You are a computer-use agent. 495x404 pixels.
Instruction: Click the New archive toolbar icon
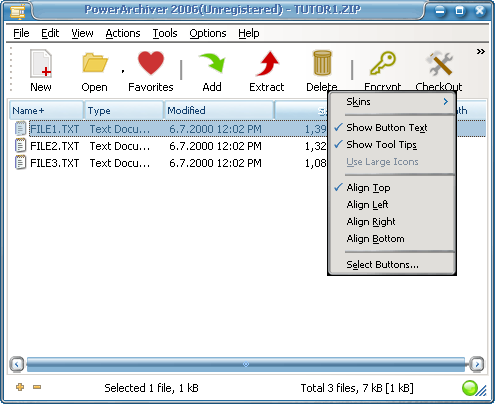click(41, 63)
